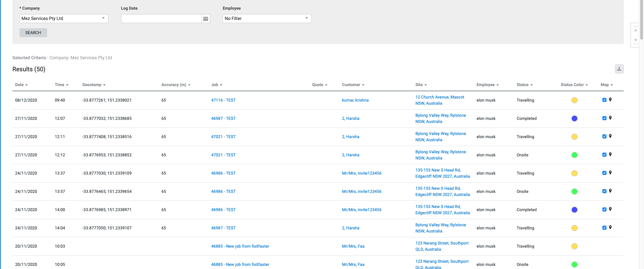Sort results by the Status column header
Screen dimensions: 644x269
(525, 85)
